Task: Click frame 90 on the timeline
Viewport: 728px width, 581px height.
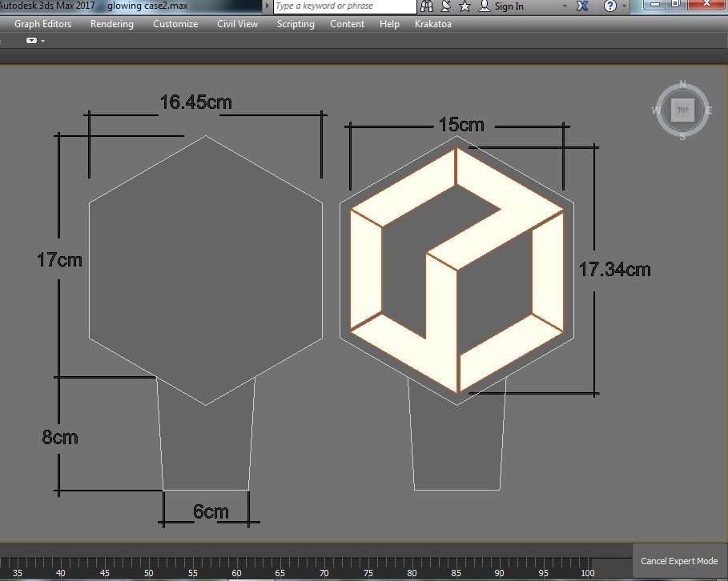Action: [499, 573]
